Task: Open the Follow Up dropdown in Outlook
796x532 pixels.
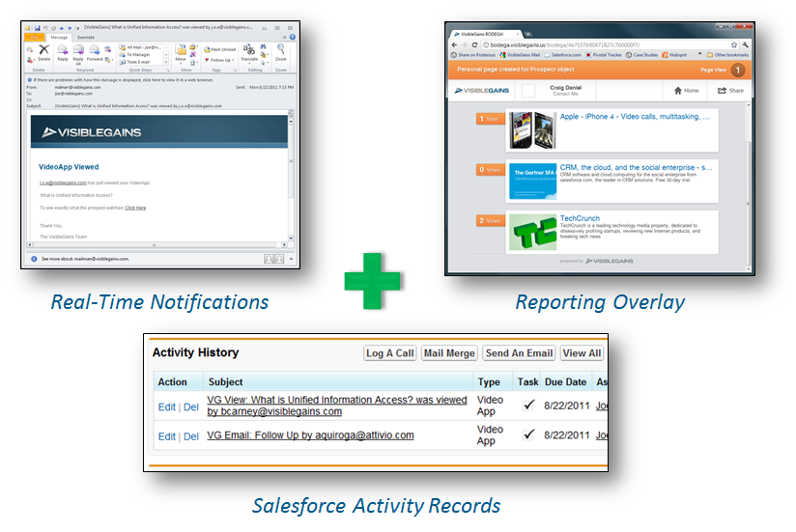Action: [x=219, y=60]
